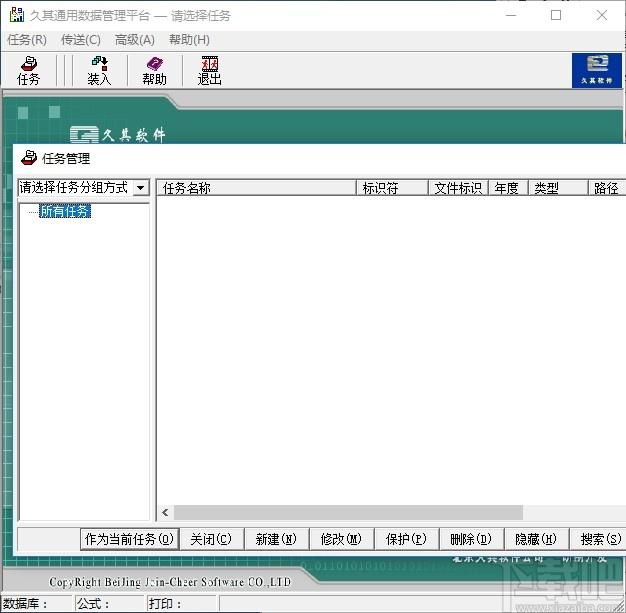Click the task list horizontal scrollbar thumb
This screenshot has width=626, height=613.
(x=348, y=512)
